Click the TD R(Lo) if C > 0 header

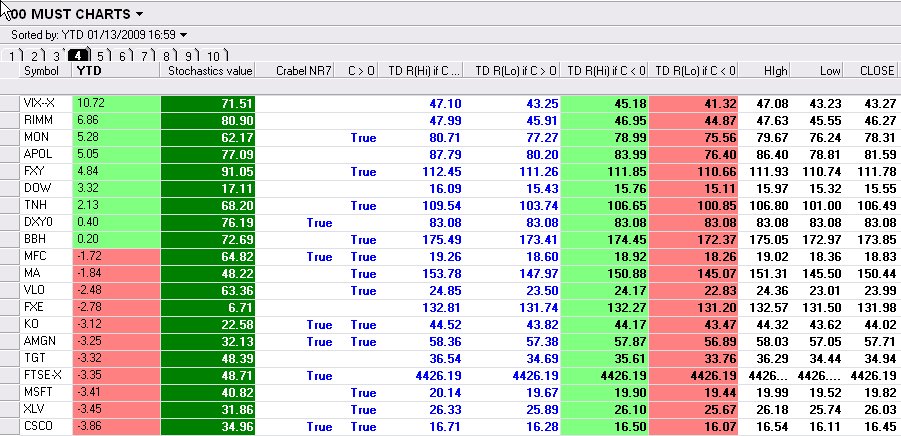click(x=512, y=71)
